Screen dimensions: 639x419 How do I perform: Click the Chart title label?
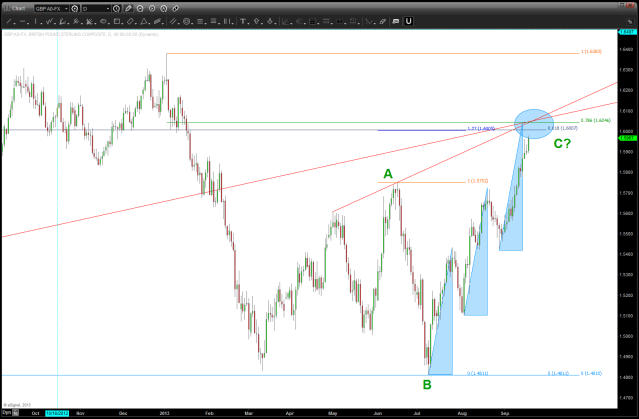(18, 9)
